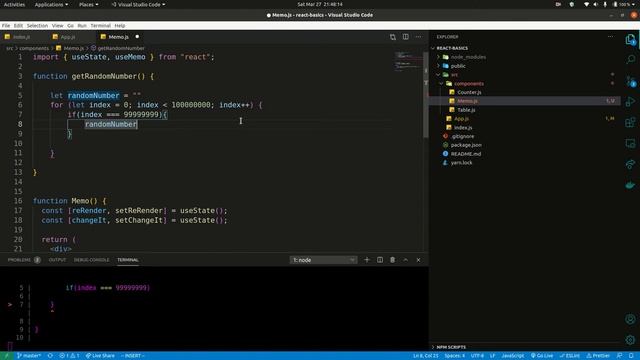Open Applications menu in top bar
The image size is (640, 360).
pos(51,4)
